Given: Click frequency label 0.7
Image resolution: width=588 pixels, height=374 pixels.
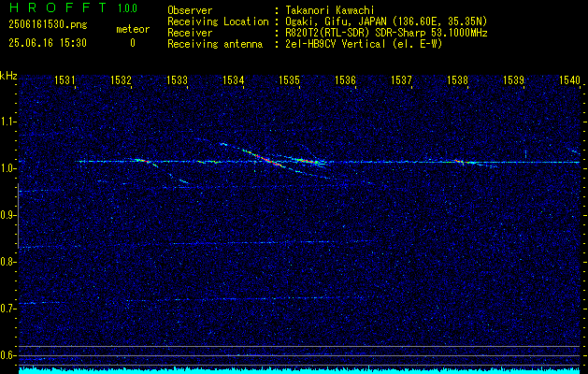Looking at the screenshot, I should pos(7,309).
